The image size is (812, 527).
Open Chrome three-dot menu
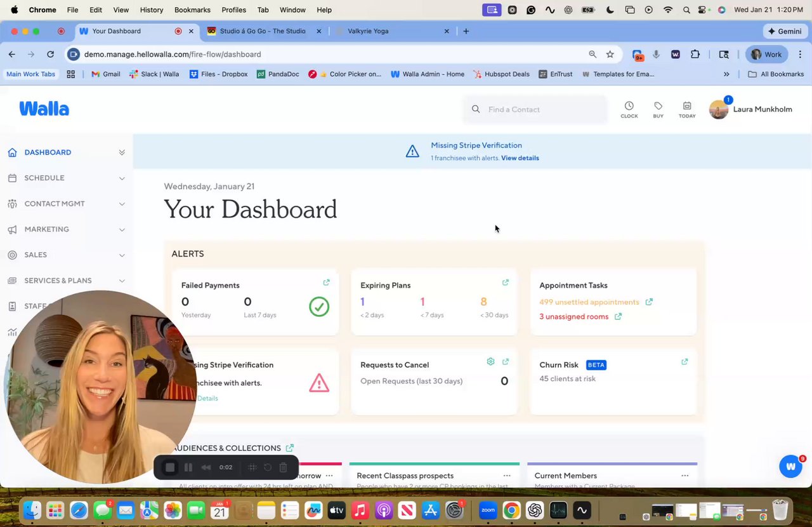[800, 55]
